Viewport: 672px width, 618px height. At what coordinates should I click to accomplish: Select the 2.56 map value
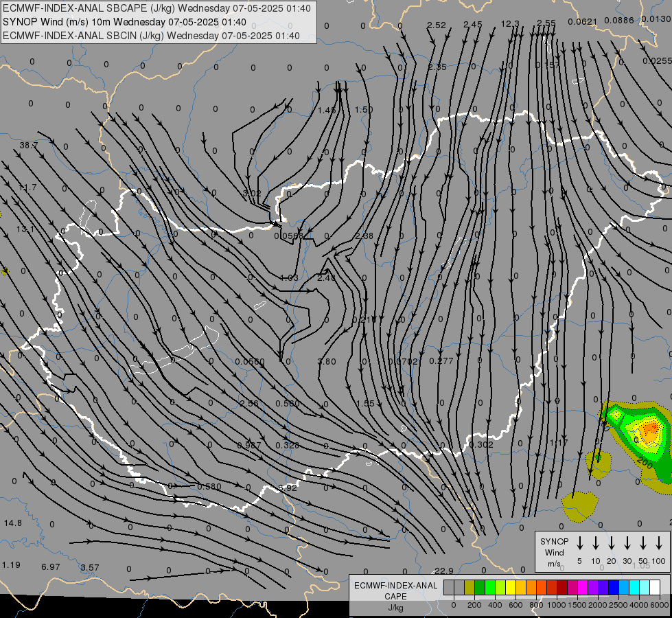click(249, 404)
